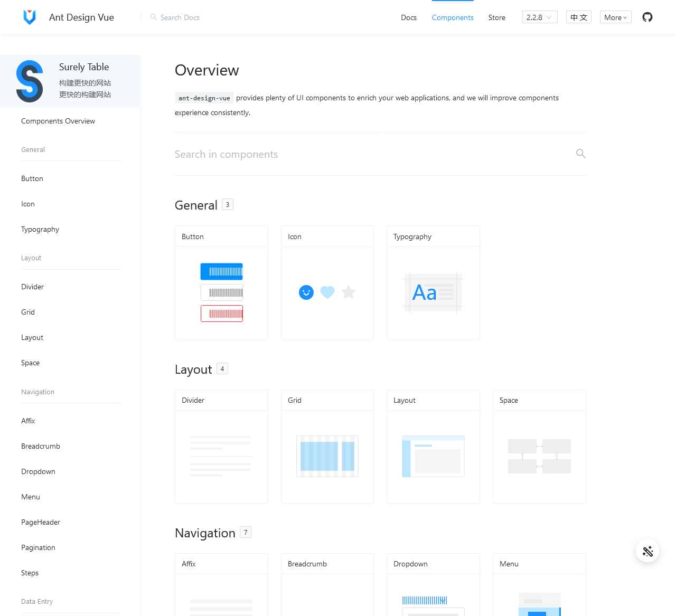
Task: Click the Ant Design Vue logo icon
Action: click(30, 17)
